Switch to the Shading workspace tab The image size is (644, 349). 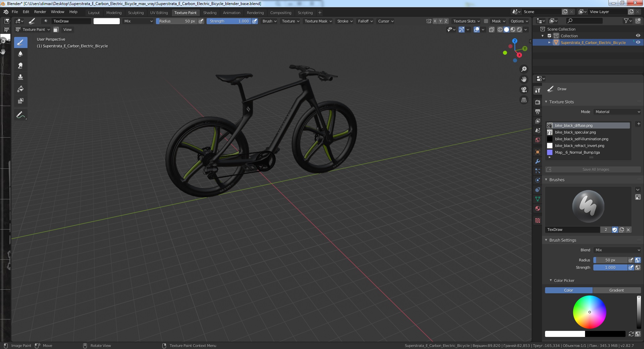pos(210,13)
